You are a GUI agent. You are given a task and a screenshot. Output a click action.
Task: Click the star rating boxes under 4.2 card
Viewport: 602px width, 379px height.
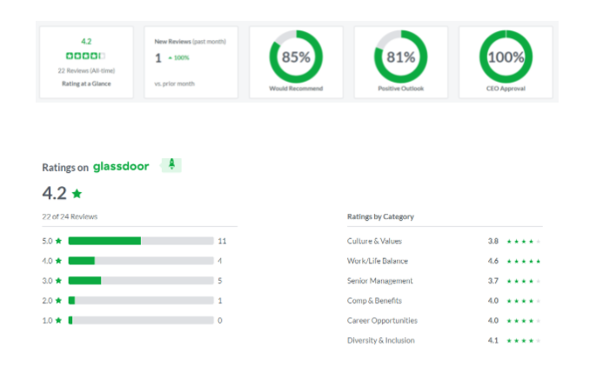(86, 56)
